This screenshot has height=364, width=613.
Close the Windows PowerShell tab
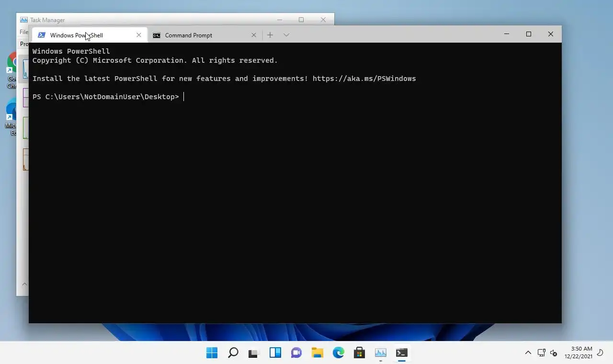139,35
